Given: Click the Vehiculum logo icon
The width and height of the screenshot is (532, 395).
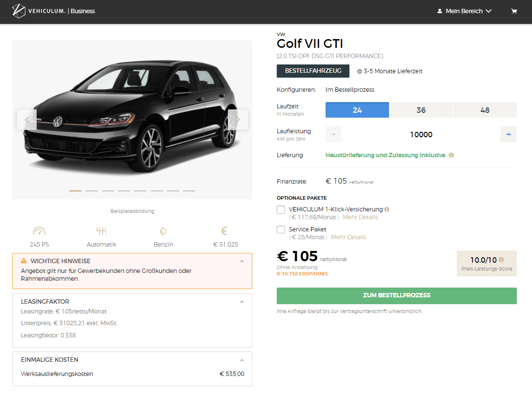Looking at the screenshot, I should pyautogui.click(x=19, y=11).
